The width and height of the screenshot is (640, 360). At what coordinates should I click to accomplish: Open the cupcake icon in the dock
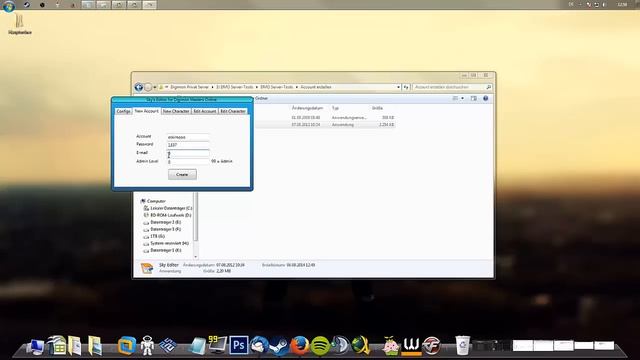pyautogui.click(x=391, y=345)
